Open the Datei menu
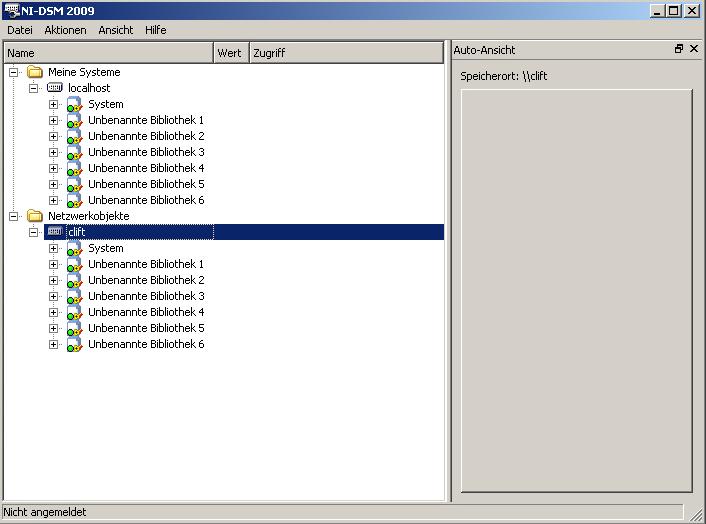 click(20, 30)
